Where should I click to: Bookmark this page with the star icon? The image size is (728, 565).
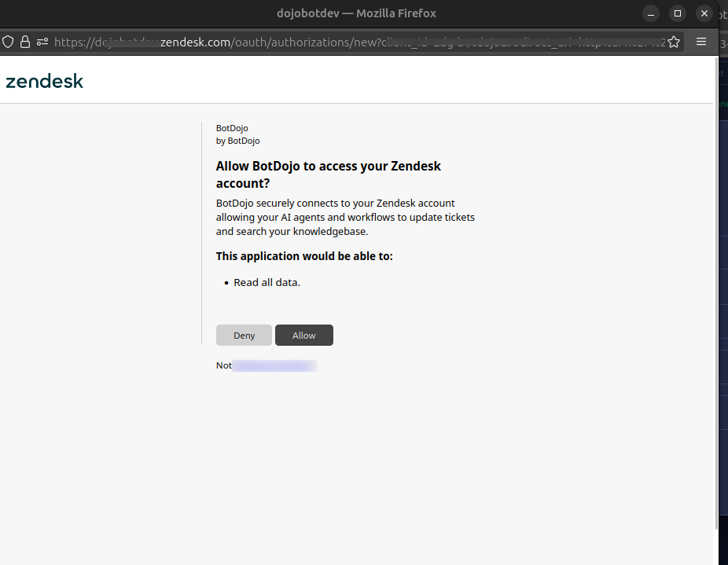pos(674,42)
